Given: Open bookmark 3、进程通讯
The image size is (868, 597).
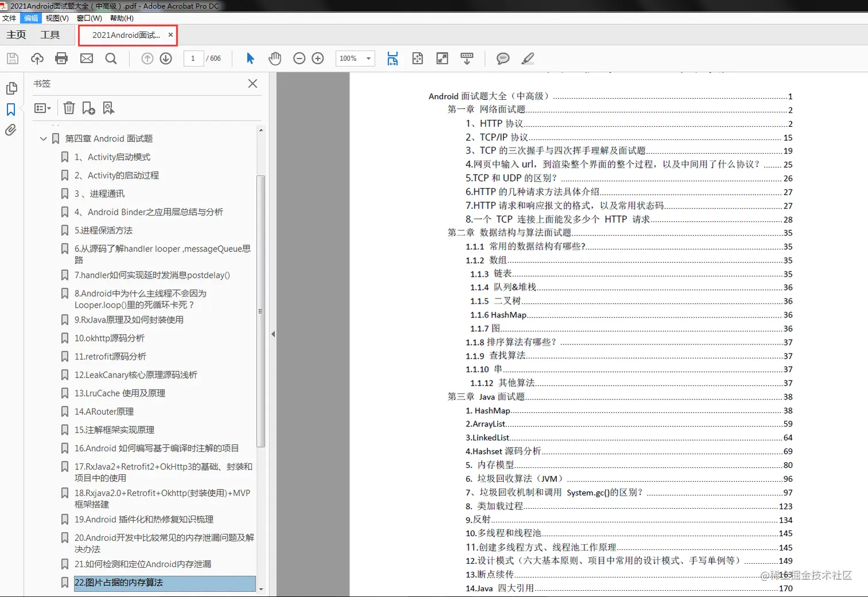Looking at the screenshot, I should coord(99,194).
